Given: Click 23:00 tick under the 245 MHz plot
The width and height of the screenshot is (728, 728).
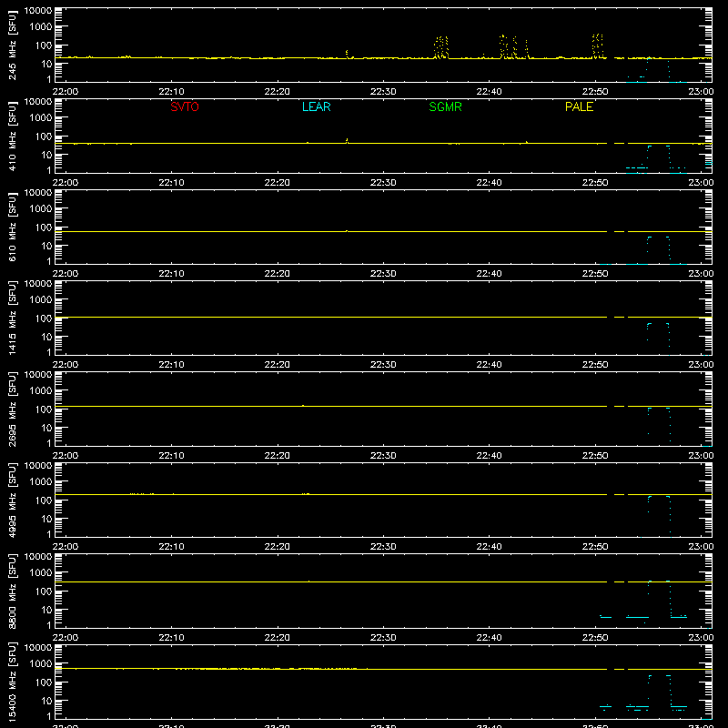Looking at the screenshot, I should [701, 92].
